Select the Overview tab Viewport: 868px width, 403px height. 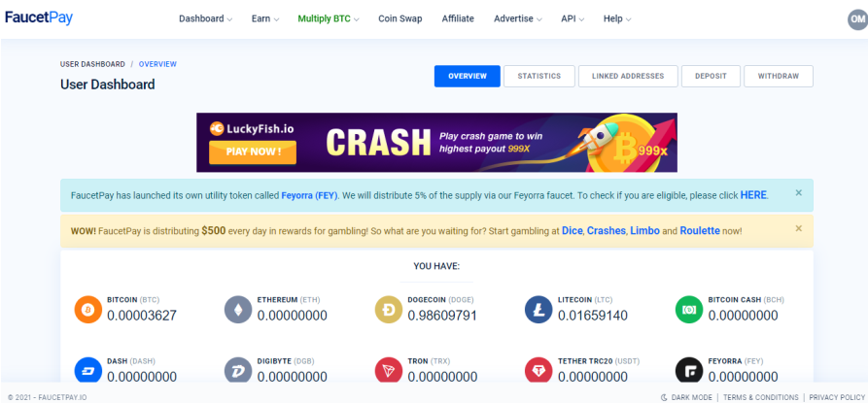pos(468,77)
